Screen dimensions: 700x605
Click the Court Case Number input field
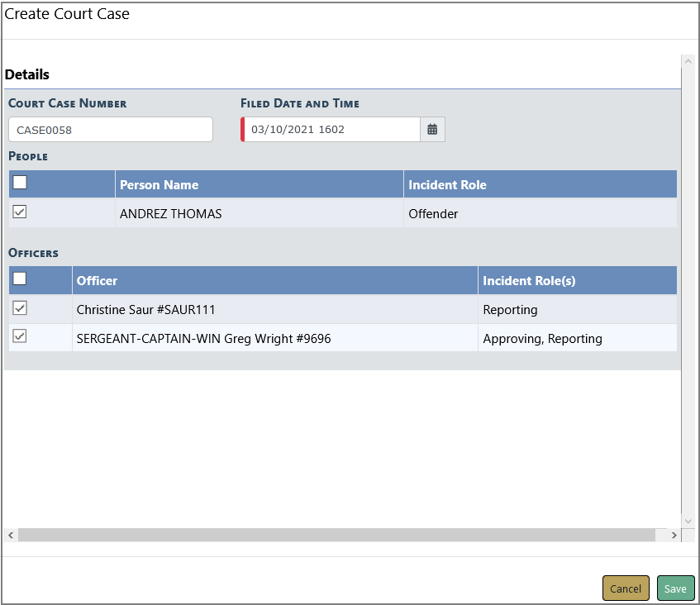pos(111,130)
